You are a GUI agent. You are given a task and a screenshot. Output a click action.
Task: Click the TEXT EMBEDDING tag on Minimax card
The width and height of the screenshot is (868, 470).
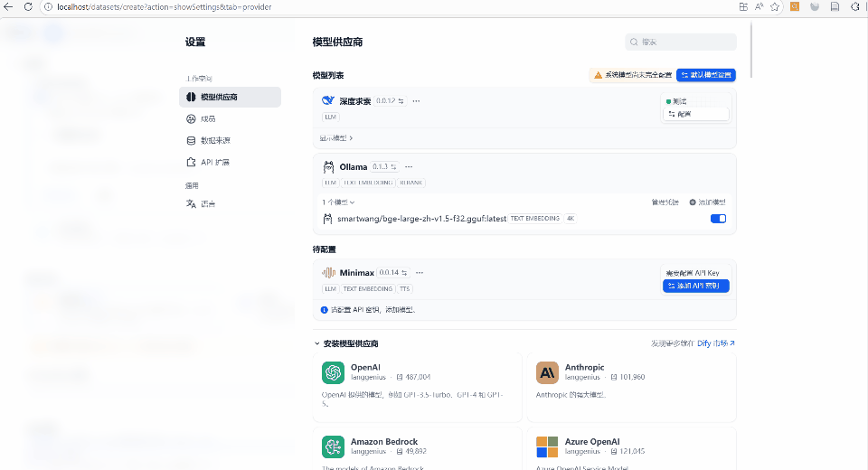pos(368,289)
